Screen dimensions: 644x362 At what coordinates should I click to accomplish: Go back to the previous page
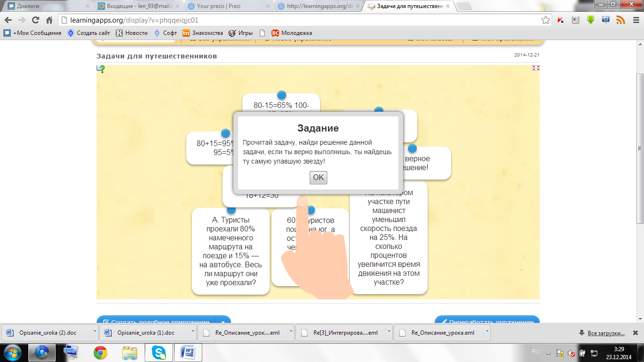click(8, 20)
